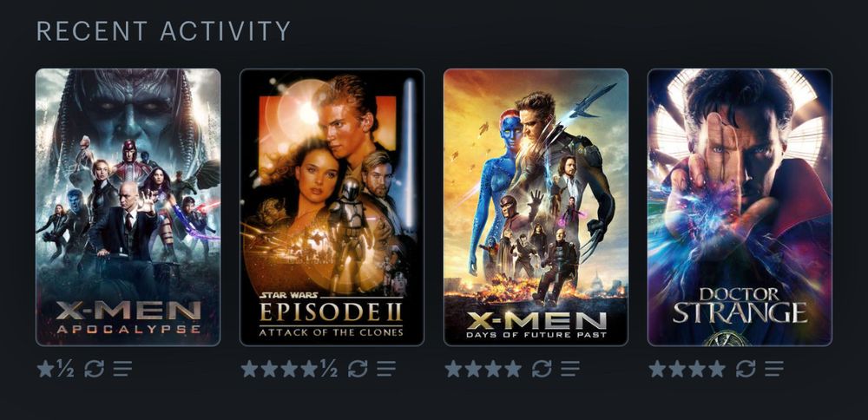Open the review icon under Doctor Strange

click(774, 369)
